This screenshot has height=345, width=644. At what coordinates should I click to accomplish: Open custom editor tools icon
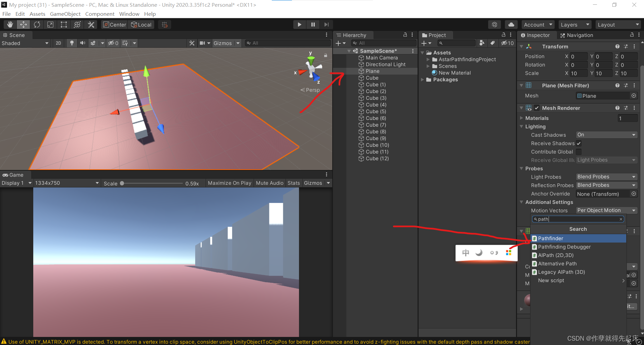(91, 25)
